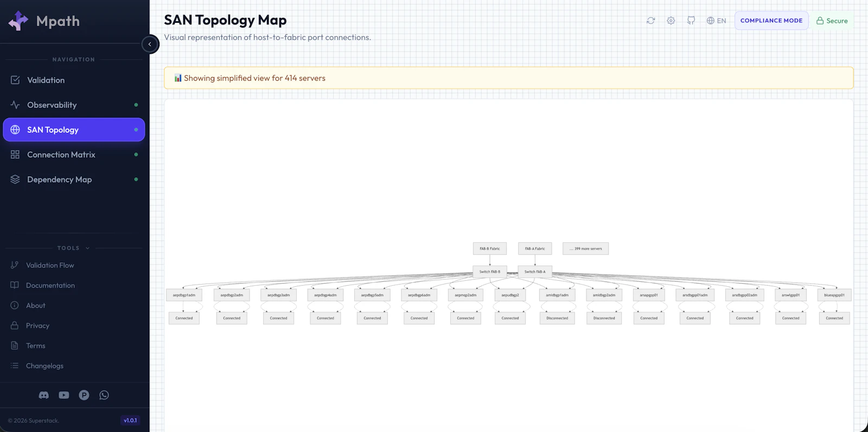This screenshot has width=868, height=432.
Task: Select server node arsdbgpp02adm
Action: [x=745, y=295]
